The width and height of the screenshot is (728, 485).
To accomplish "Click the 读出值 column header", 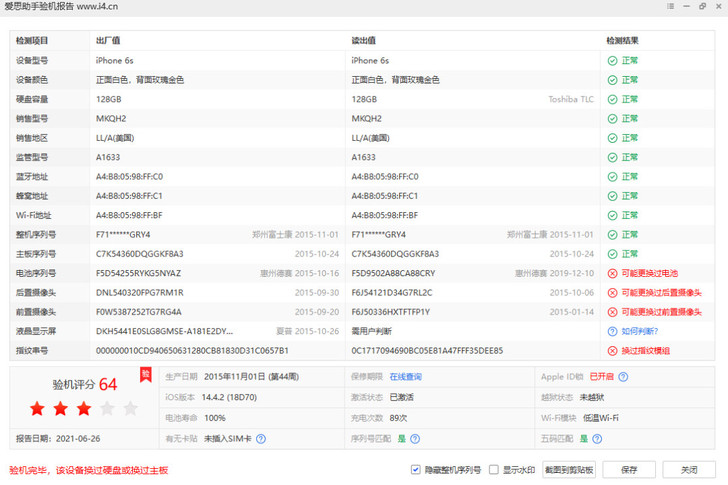I will pyautogui.click(x=364, y=41).
